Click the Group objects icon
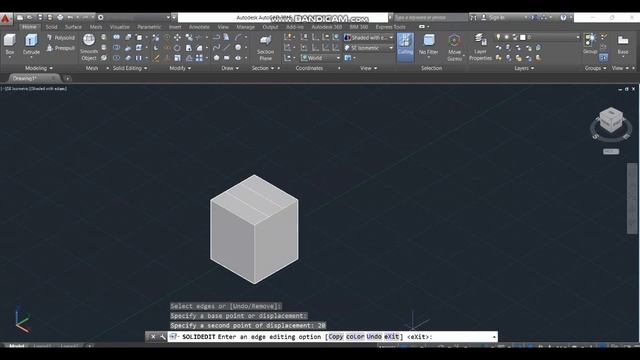640x360 pixels. pyautogui.click(x=590, y=44)
